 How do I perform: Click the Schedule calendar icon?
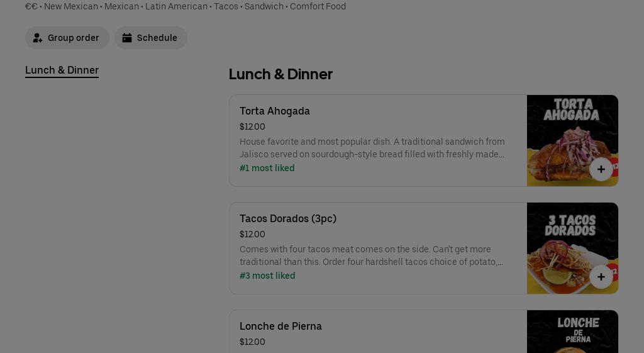point(127,38)
